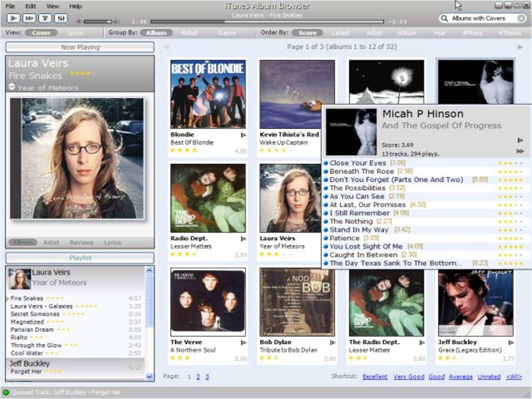The image size is (532, 399).
Task: Order albums by Year
Action: (x=439, y=33)
